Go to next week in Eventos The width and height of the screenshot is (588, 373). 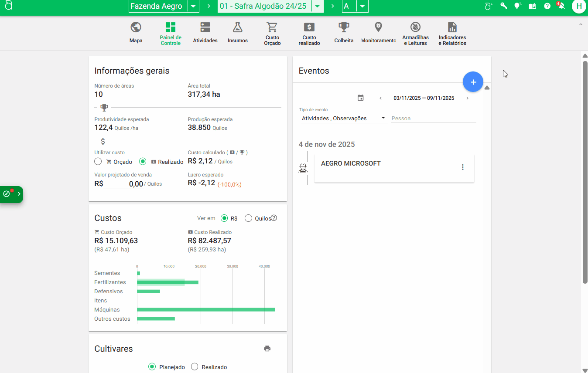click(467, 98)
